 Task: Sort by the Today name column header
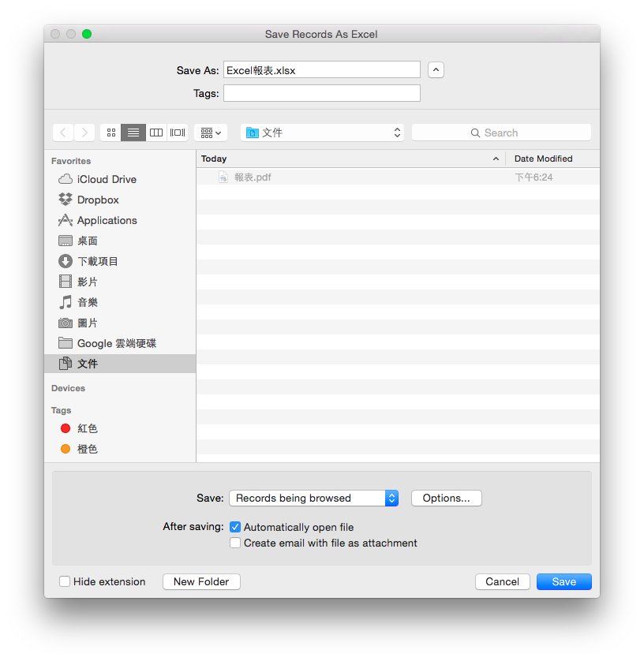pyautogui.click(x=351, y=159)
